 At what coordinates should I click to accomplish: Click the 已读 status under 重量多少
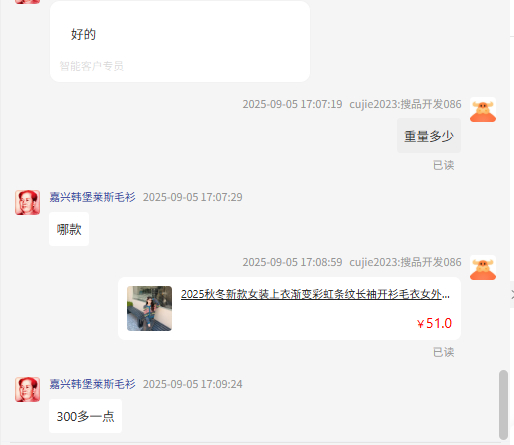coord(443,165)
